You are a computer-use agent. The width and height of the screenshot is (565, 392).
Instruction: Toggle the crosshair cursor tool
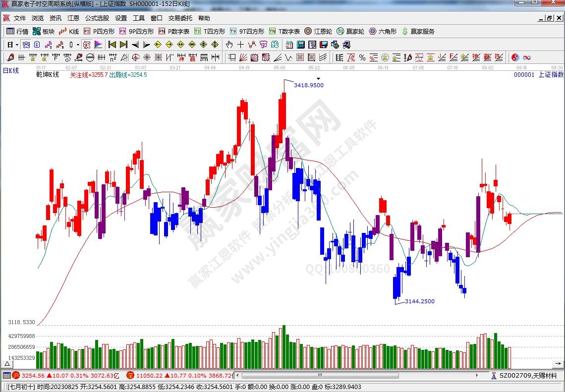coord(240,45)
